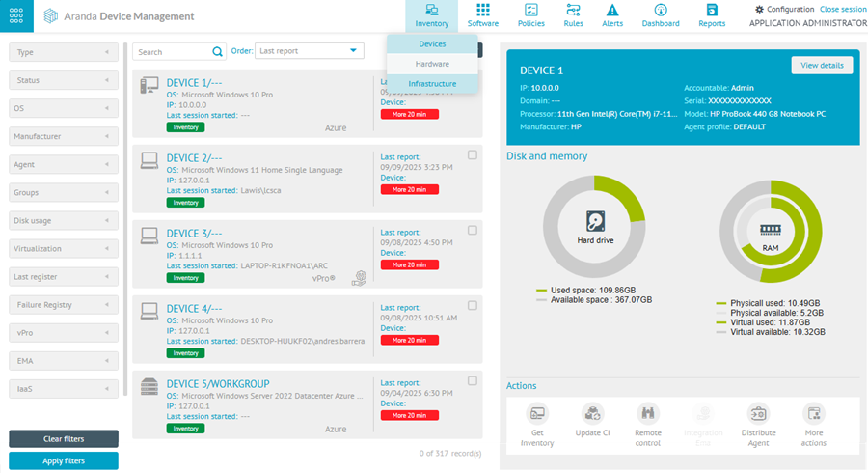This screenshot has width=868, height=473.
Task: Click the Configuration gear icon
Action: pos(760,9)
